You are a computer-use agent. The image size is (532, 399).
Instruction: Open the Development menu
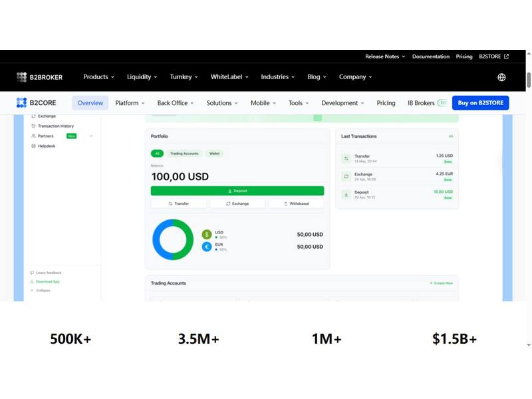tap(342, 103)
